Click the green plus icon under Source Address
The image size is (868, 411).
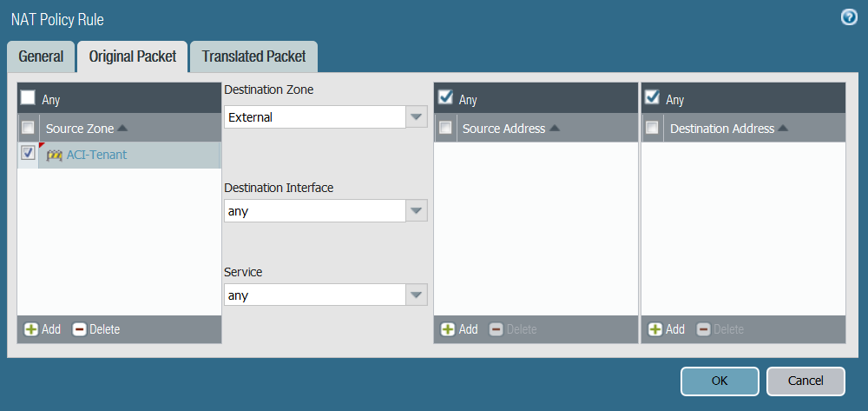(x=448, y=329)
